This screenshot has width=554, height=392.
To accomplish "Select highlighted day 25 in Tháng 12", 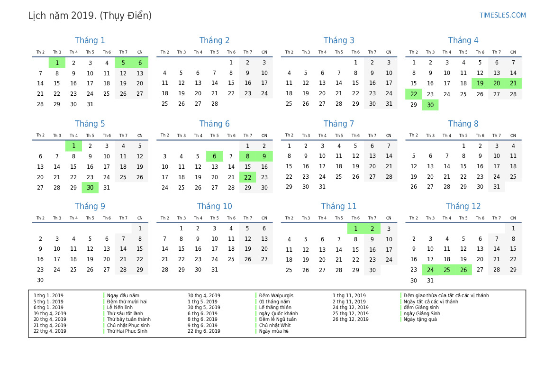I will pyautogui.click(x=447, y=270).
